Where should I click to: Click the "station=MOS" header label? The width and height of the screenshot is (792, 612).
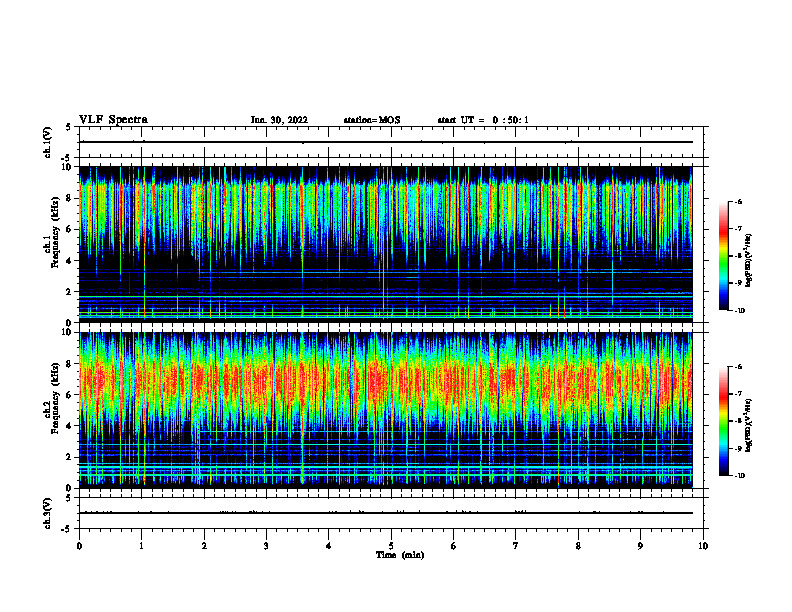click(x=372, y=120)
